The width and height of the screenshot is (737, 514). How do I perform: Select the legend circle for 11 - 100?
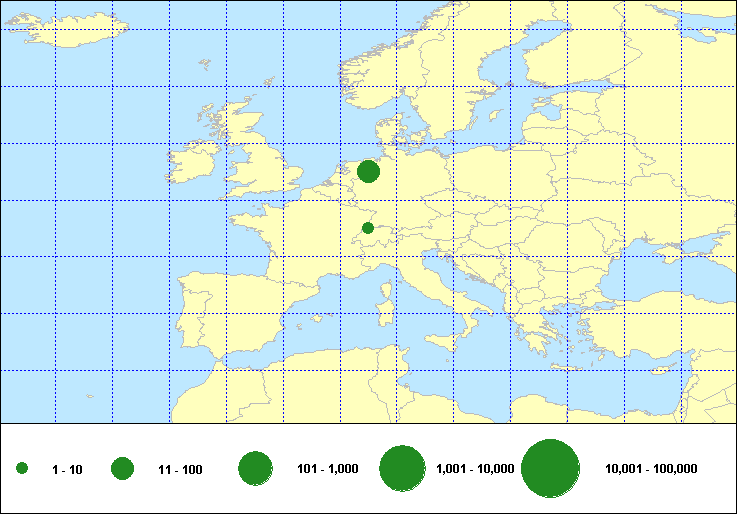pyautogui.click(x=123, y=469)
